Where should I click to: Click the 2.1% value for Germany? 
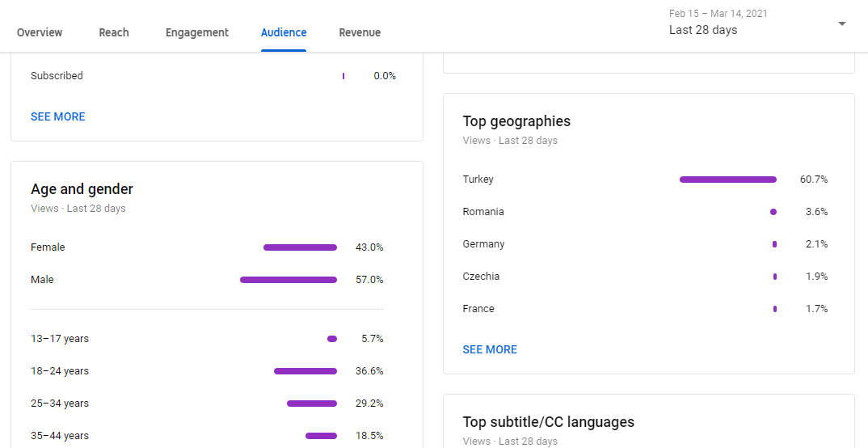pyautogui.click(x=816, y=244)
